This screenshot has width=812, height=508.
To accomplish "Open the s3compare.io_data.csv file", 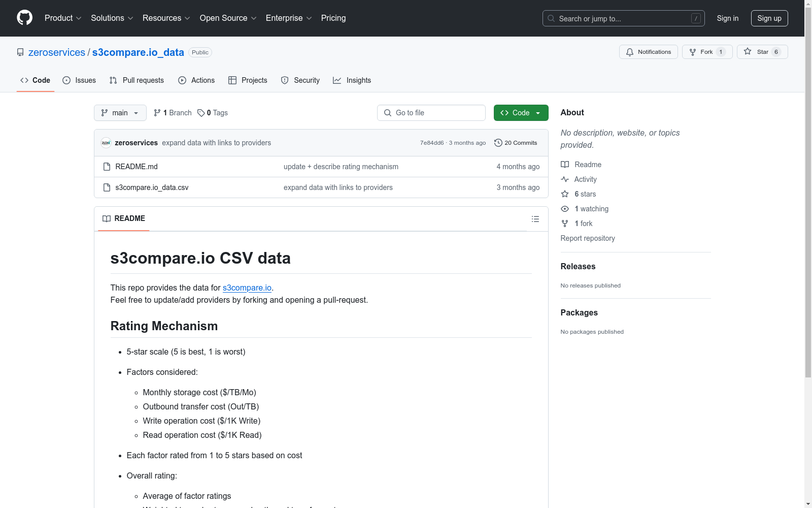I will click(x=152, y=187).
